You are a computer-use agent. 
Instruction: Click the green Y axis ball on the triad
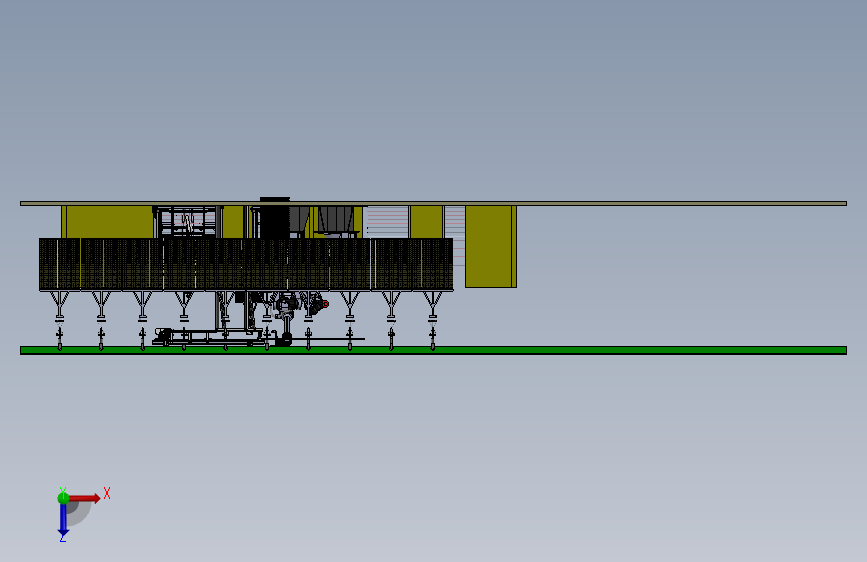click(63, 498)
